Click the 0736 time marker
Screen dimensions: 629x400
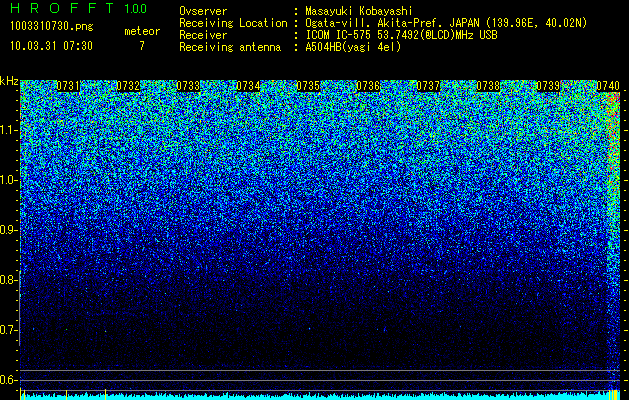point(368,86)
